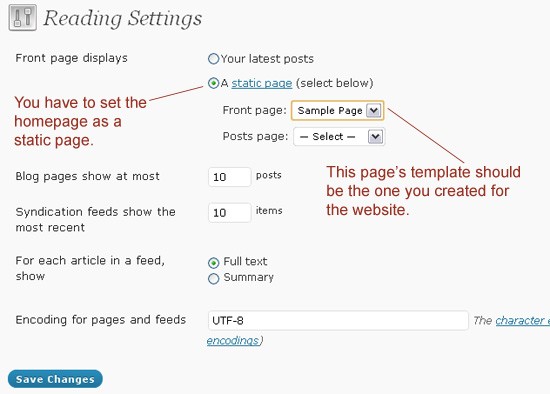The height and width of the screenshot is (394, 550).
Task: Click the 'Blog pages show at most' label
Action: pyautogui.click(x=87, y=176)
